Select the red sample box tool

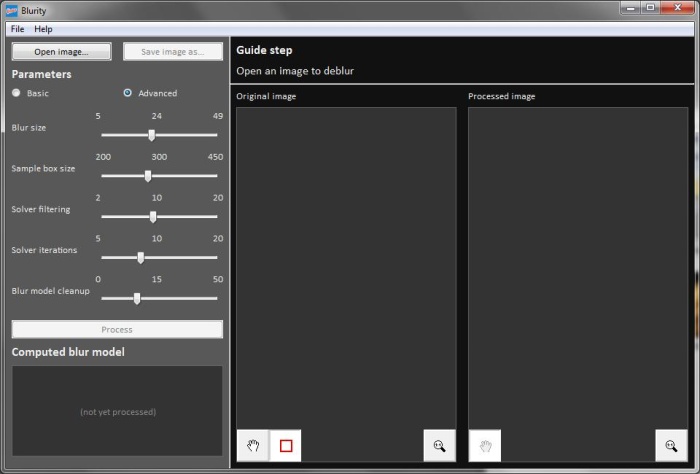[x=286, y=445]
